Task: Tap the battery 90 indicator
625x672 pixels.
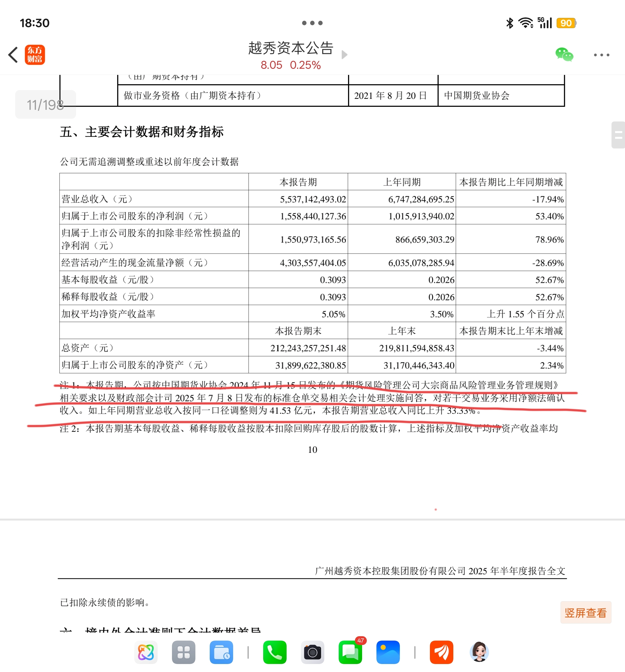Action: tap(566, 23)
